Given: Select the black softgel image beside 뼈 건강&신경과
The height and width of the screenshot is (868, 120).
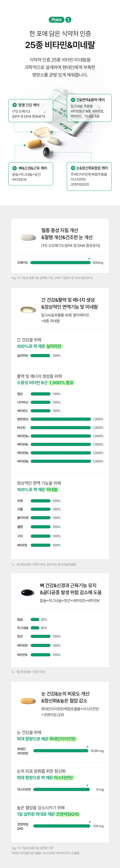Looking at the screenshot, I should [28, 593].
